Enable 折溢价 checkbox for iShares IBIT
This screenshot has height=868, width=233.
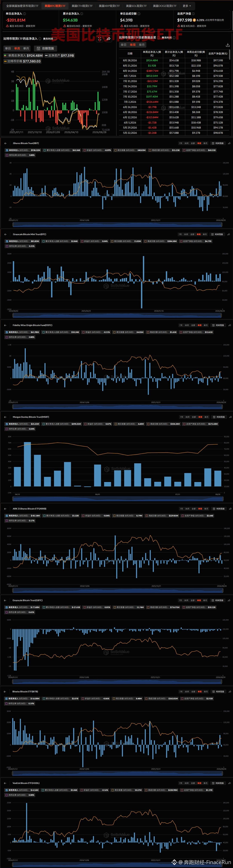(85, 150)
